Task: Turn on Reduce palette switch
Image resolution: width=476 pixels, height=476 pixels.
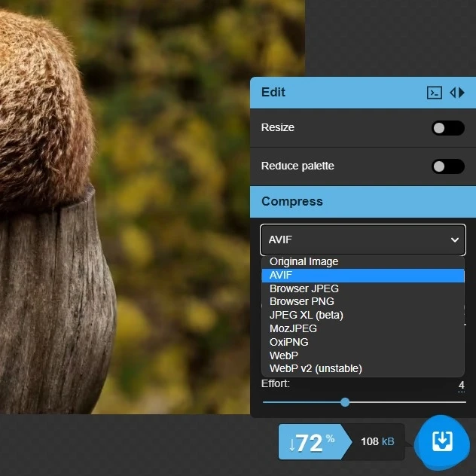Action: click(x=447, y=166)
